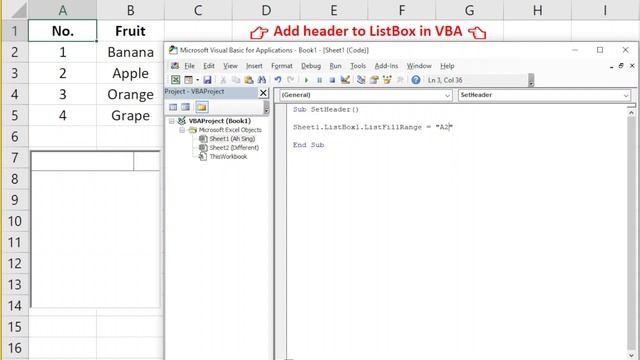Click Project pane toolbar overflow arrow
The image size is (640, 360).
coord(266,107)
